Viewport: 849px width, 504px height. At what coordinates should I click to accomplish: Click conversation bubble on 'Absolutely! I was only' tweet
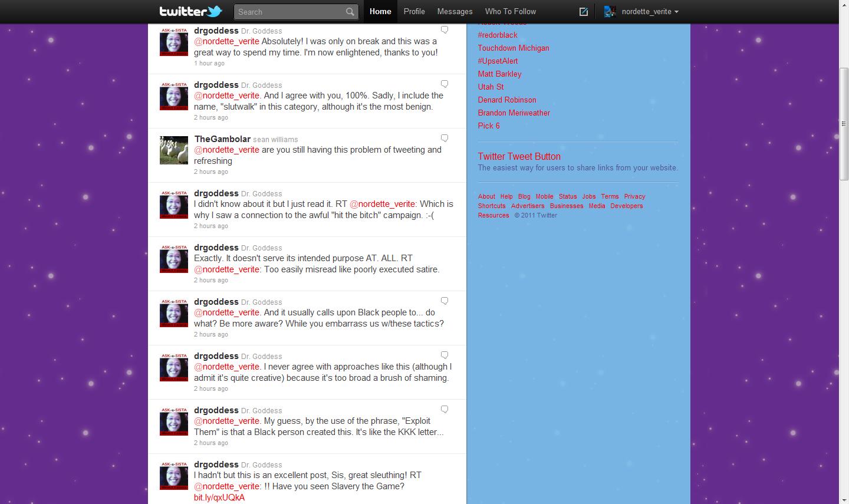(x=445, y=30)
